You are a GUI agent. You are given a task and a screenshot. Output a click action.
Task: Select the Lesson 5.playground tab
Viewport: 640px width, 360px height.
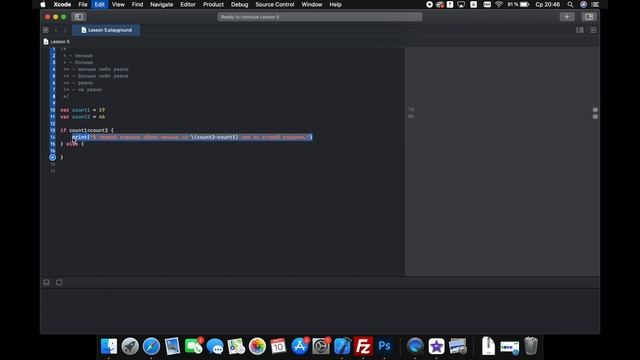pyautogui.click(x=106, y=30)
